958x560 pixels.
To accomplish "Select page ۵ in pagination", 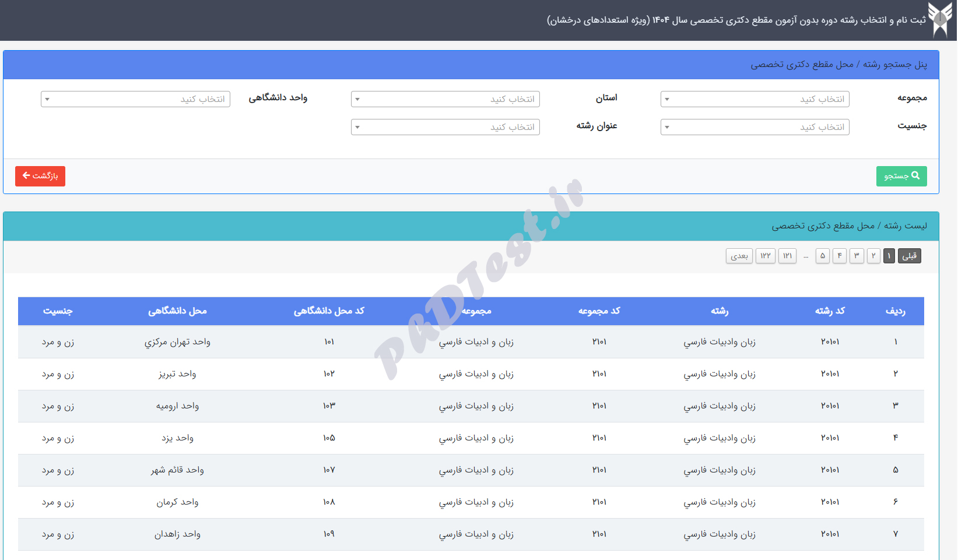I will click(822, 256).
